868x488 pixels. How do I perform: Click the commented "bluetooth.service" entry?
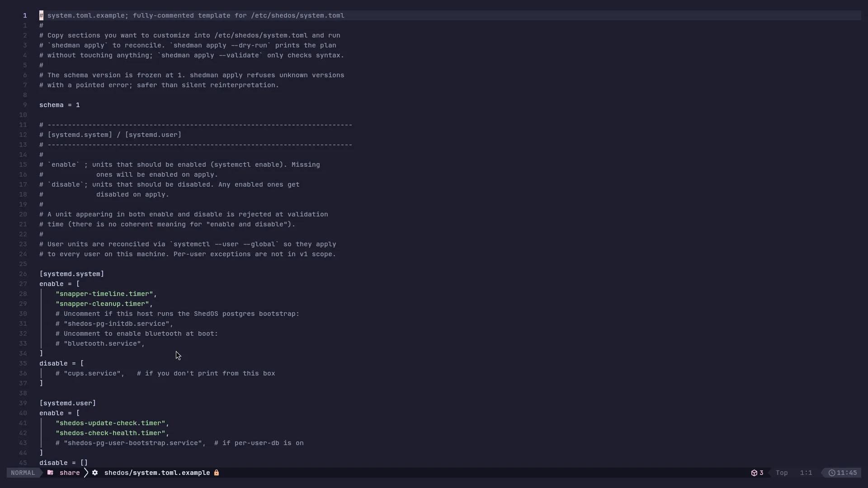(100, 343)
